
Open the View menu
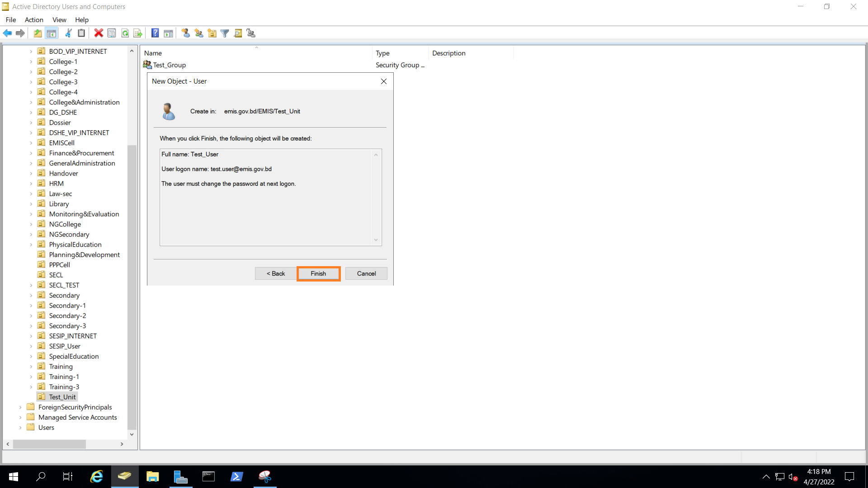tap(59, 20)
